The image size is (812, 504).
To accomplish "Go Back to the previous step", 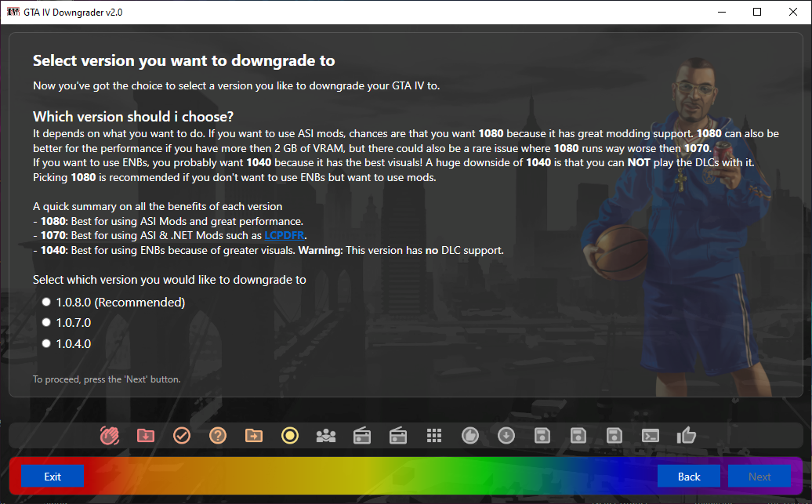I will pyautogui.click(x=689, y=476).
